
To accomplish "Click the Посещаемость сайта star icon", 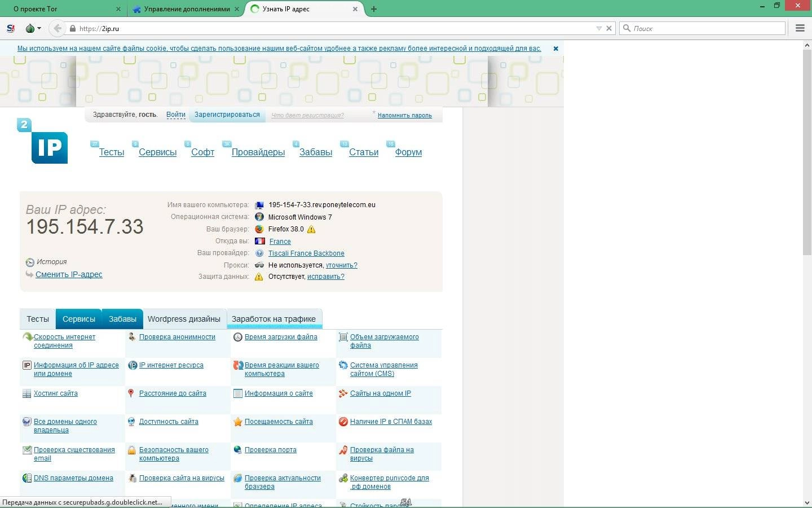I will coord(238,422).
